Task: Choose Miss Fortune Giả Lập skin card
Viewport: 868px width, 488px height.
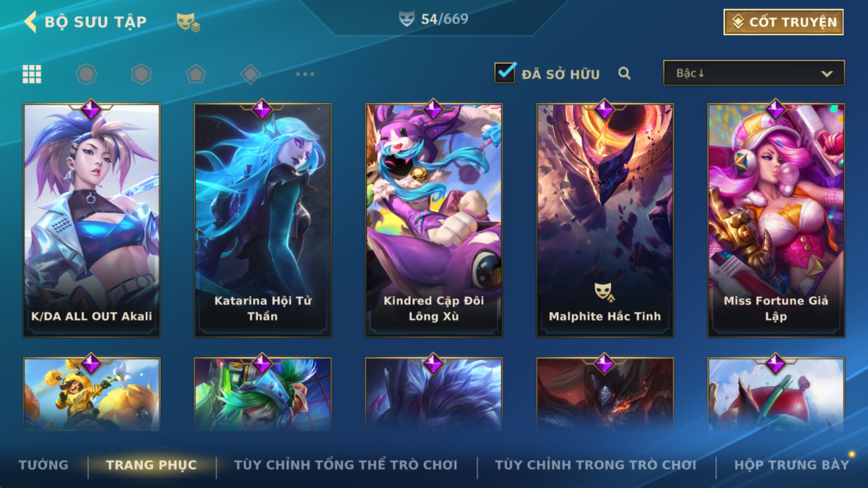Action: (776, 220)
